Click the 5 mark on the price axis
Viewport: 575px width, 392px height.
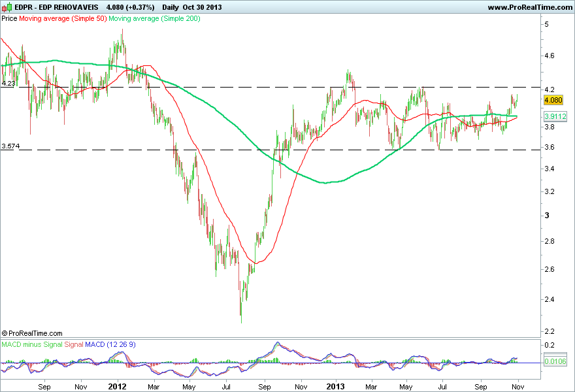point(546,24)
